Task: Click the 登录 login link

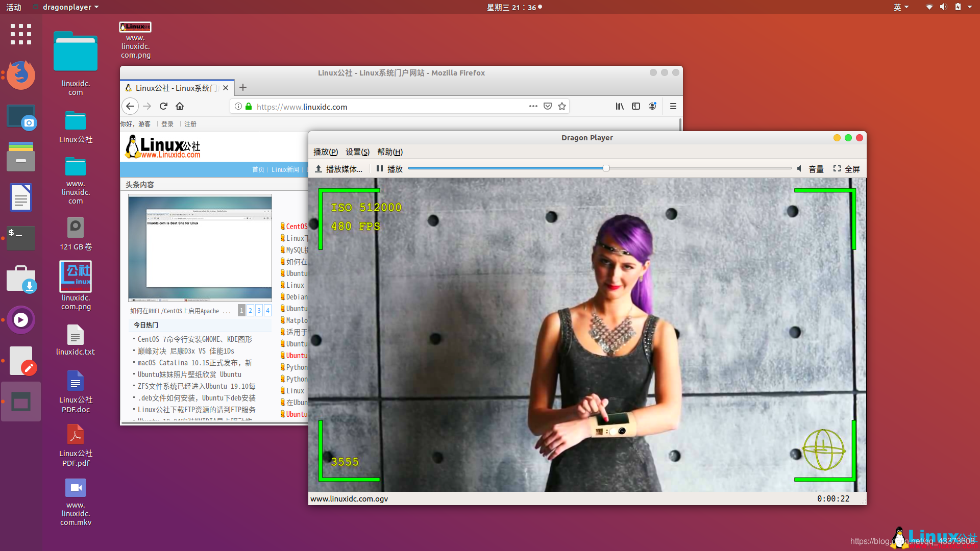Action: [167, 124]
